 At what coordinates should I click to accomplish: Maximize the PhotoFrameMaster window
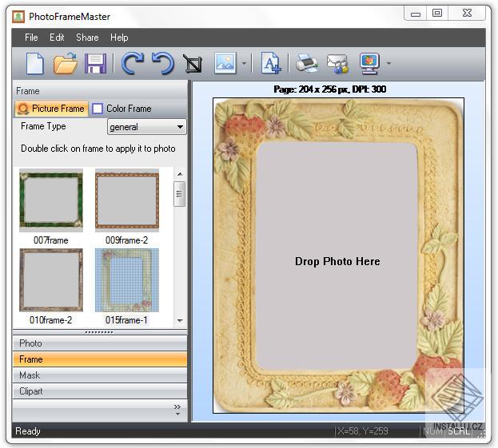pyautogui.click(x=437, y=14)
